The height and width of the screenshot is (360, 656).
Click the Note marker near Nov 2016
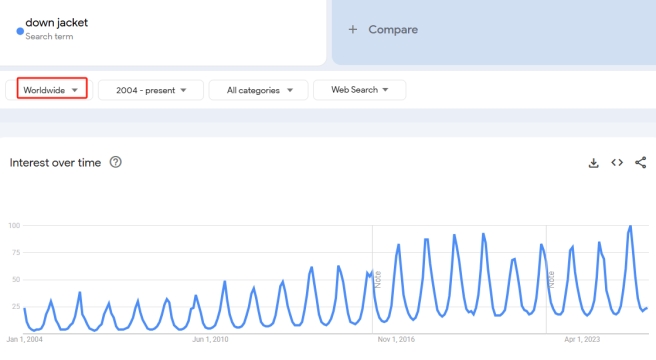(378, 279)
